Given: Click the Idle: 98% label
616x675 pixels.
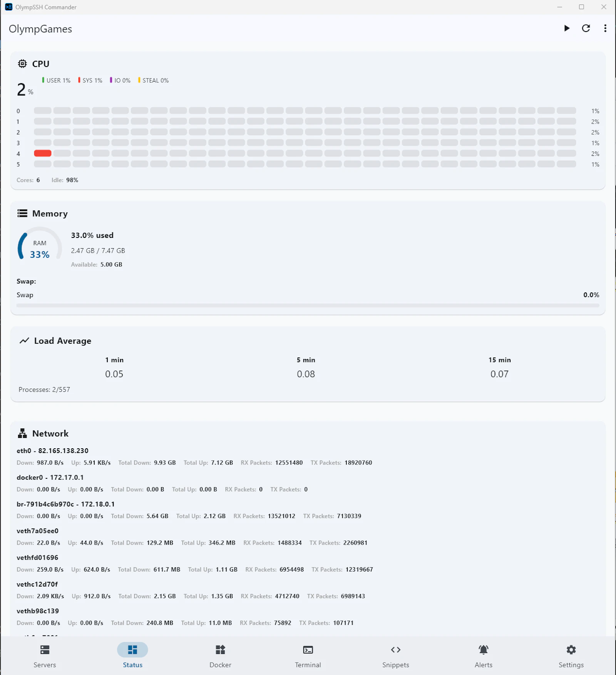Looking at the screenshot, I should pos(65,180).
